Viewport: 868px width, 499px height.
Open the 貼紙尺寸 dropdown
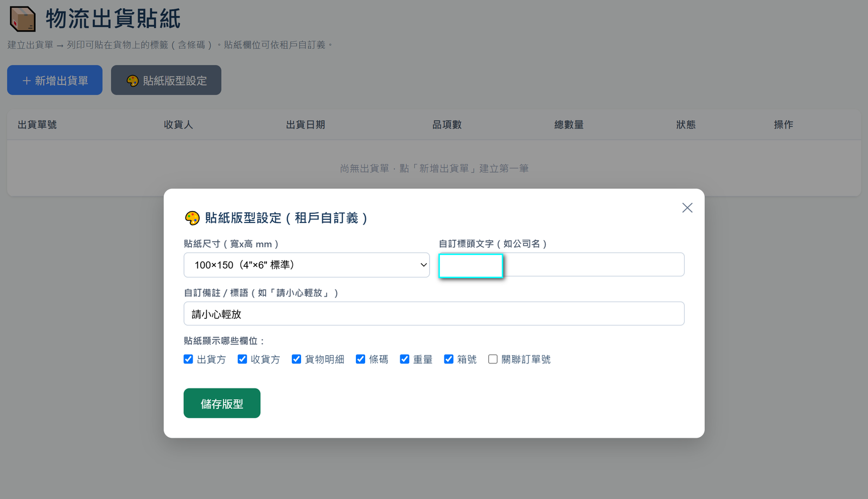click(307, 265)
